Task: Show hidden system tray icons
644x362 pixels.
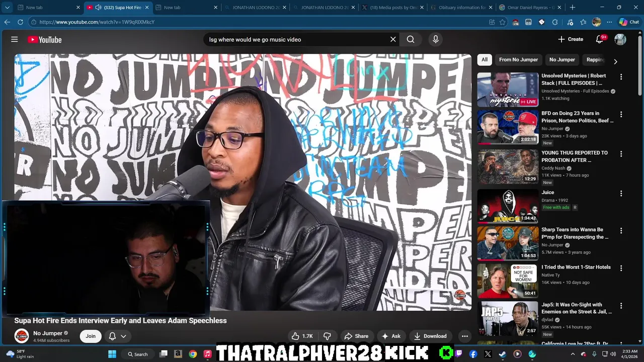Action: (573, 354)
